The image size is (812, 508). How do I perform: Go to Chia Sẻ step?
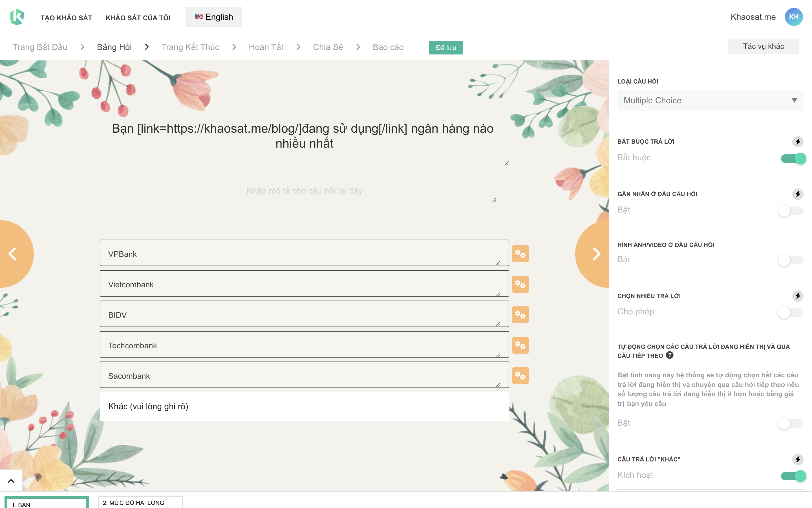328,47
